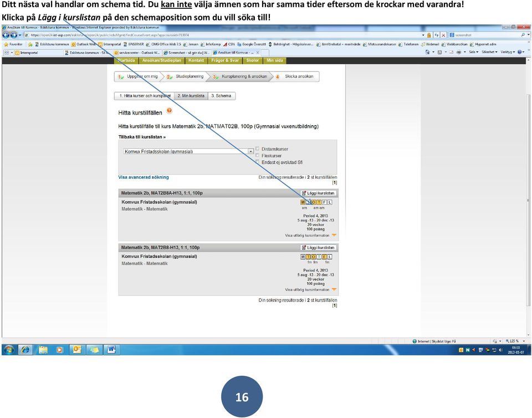532x418 pixels.
Task: Go back with the browser Back arrow
Action: click(x=6, y=35)
